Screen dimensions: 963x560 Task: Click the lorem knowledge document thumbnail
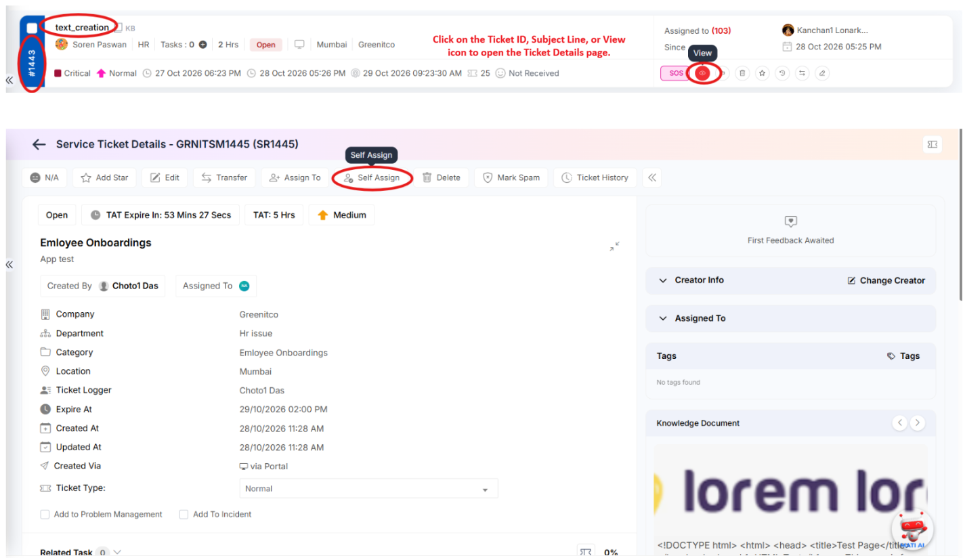[x=790, y=490]
